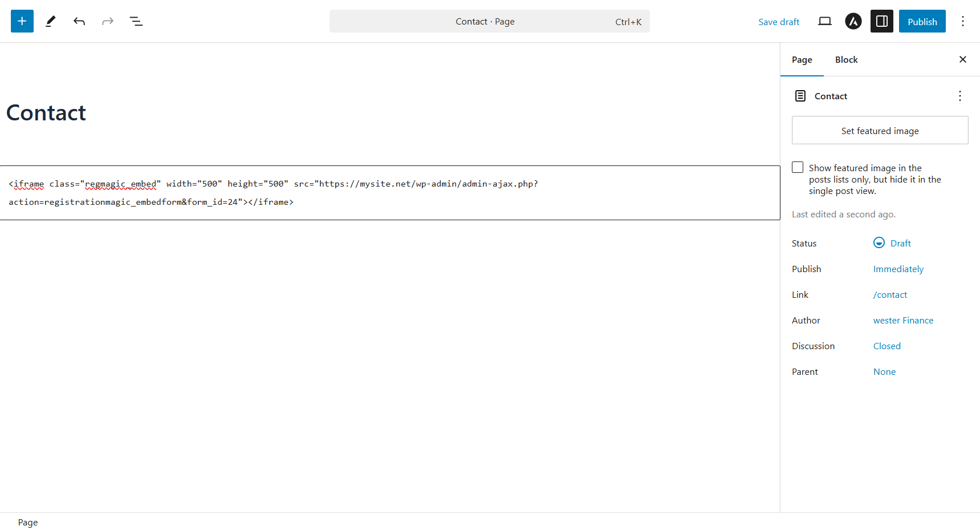
Task: Open the device preview laptop icon
Action: 824,21
